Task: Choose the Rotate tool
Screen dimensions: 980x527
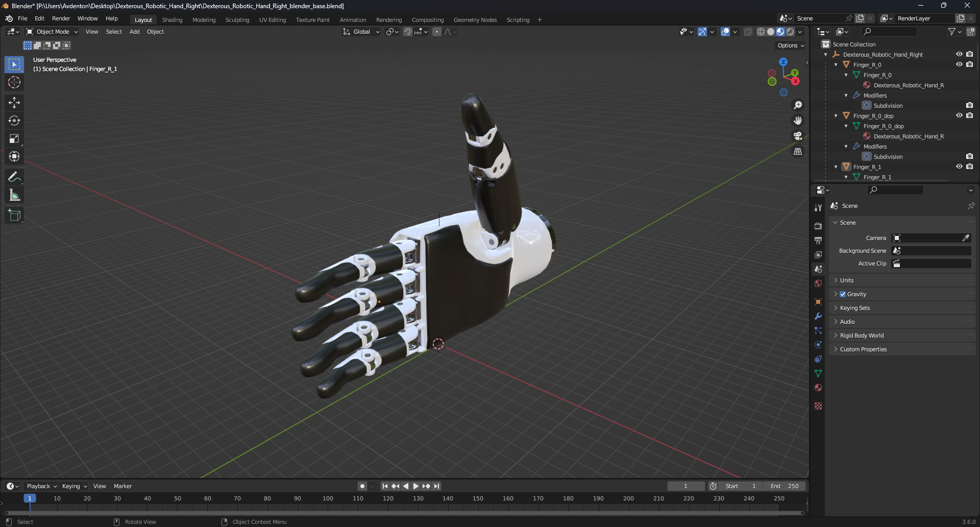Action: point(14,121)
